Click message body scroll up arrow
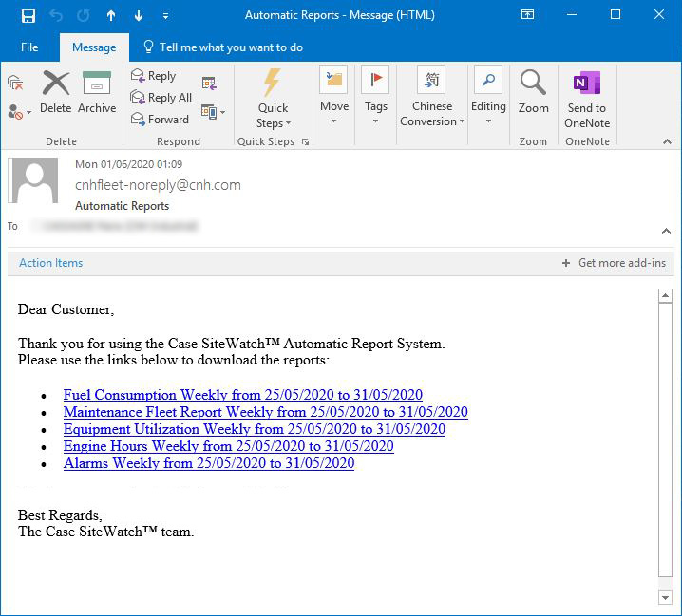 [665, 295]
